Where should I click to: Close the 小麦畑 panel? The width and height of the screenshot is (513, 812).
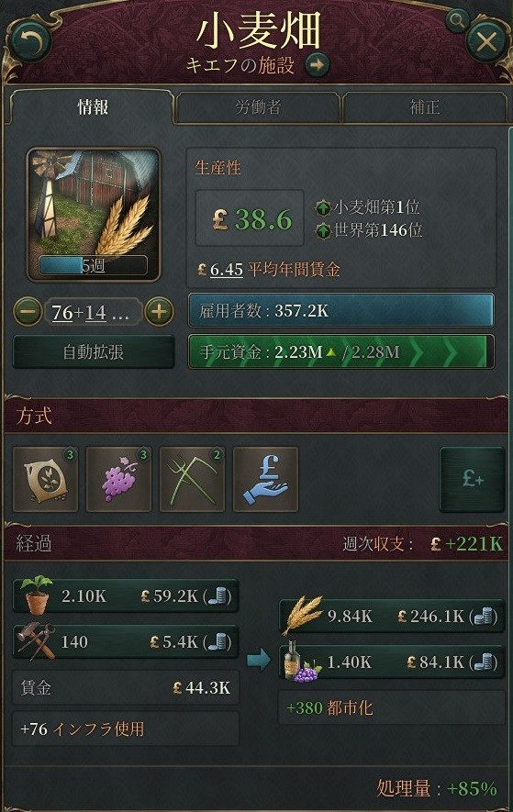point(486,41)
